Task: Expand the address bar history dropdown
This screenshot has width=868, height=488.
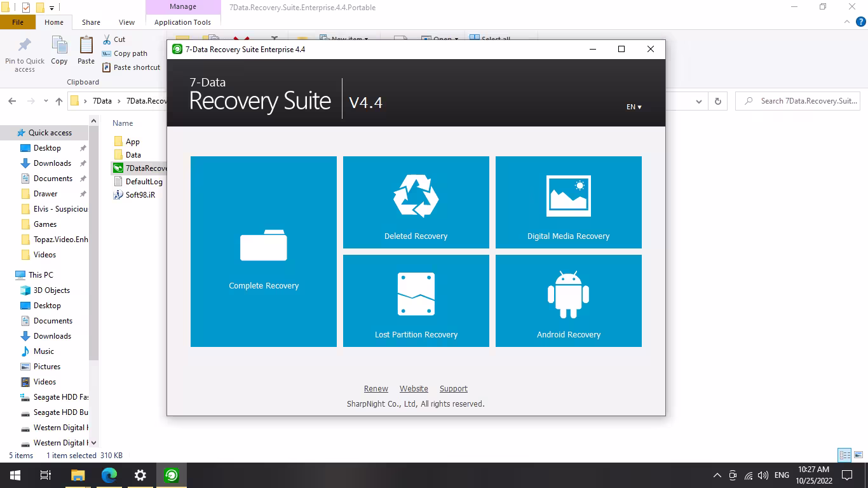Action: [x=699, y=101]
